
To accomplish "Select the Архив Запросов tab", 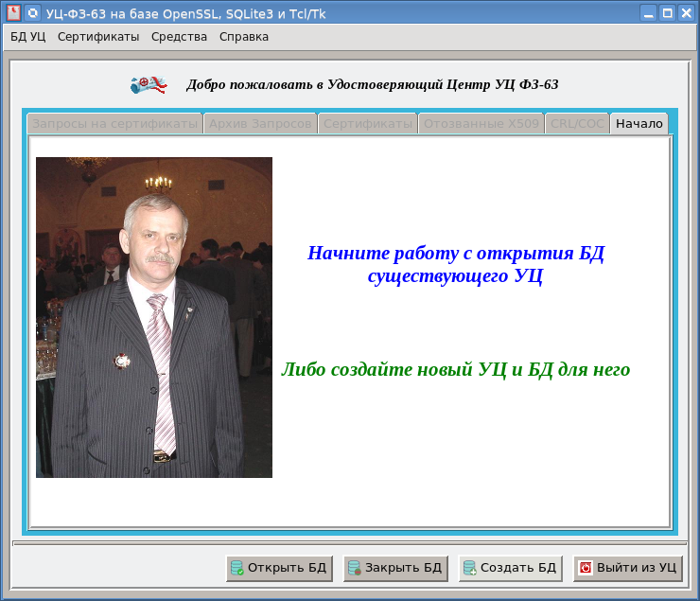I will (x=260, y=124).
